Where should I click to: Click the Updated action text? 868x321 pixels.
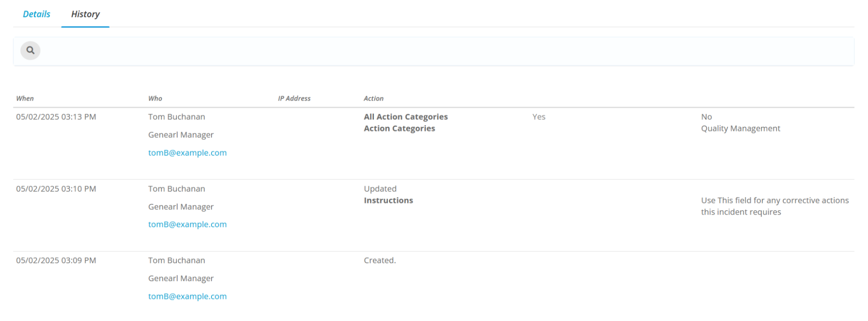click(x=380, y=189)
